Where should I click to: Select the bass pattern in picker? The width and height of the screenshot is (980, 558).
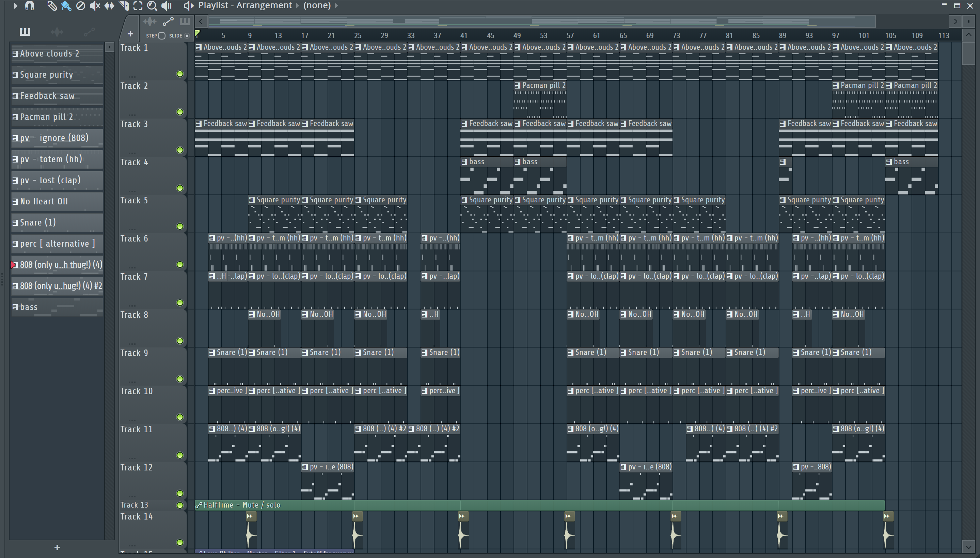57,307
